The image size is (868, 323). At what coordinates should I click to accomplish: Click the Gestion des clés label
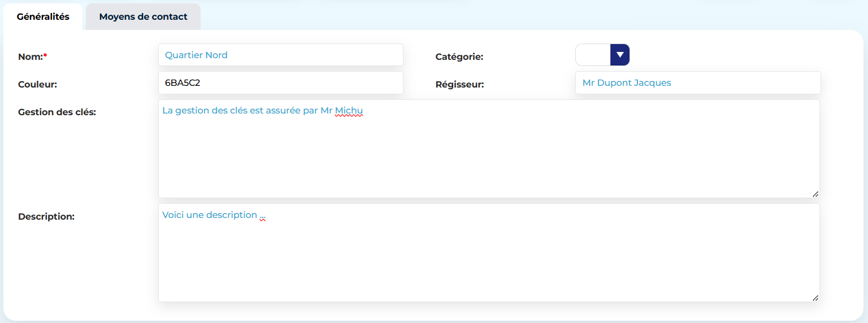point(57,112)
